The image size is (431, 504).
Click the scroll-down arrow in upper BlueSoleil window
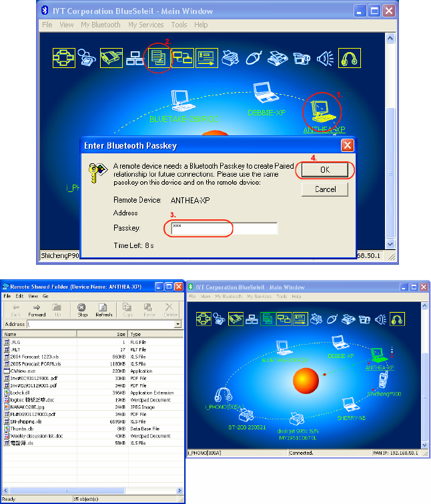390,244
